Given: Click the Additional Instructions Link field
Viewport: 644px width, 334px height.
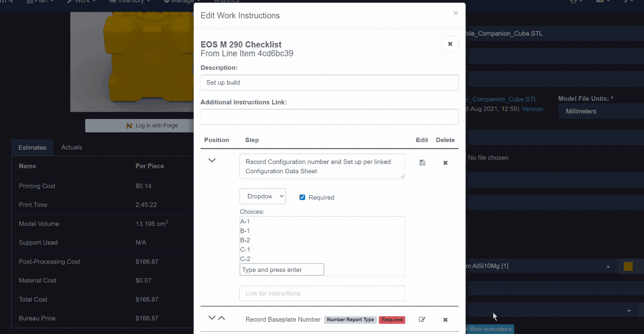Looking at the screenshot, I should pos(330,117).
